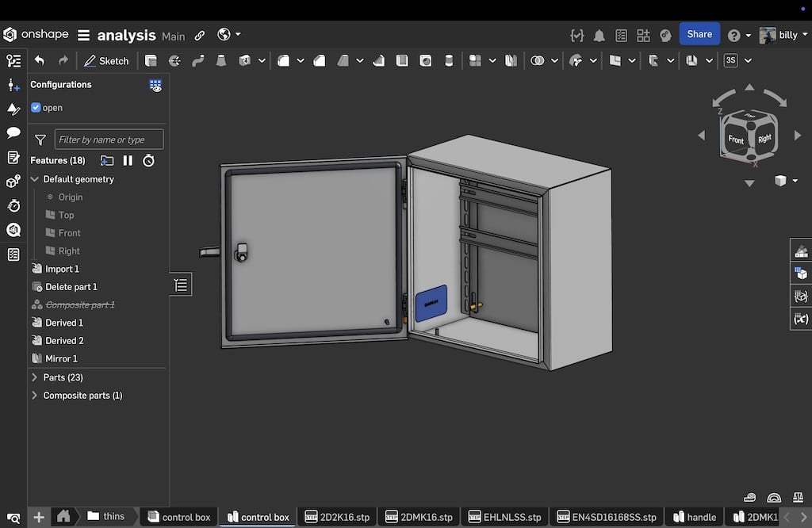This screenshot has width=812, height=528.
Task: Expand the Composite parts (1) list
Action: 34,396
